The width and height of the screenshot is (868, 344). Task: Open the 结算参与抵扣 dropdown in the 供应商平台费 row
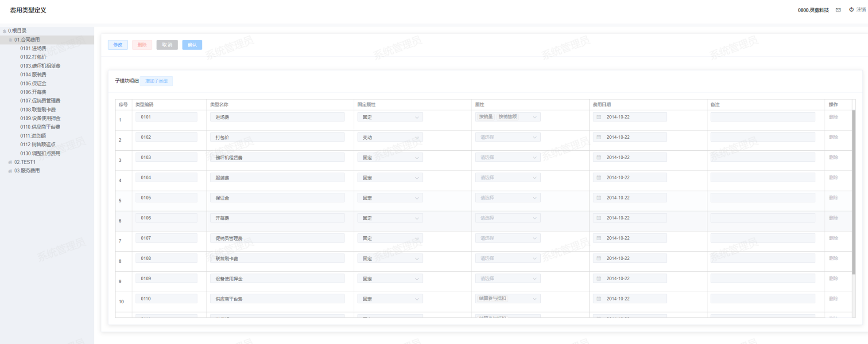[x=508, y=299]
